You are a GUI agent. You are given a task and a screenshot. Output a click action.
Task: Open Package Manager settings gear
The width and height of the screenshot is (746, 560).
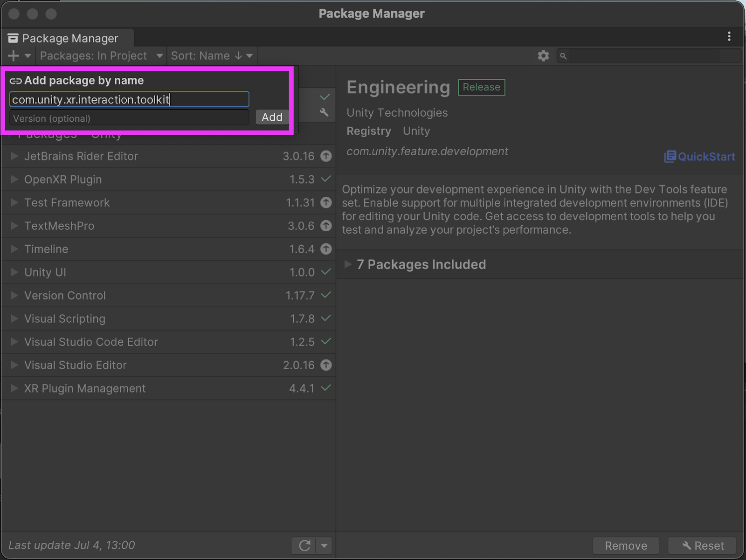pos(543,56)
